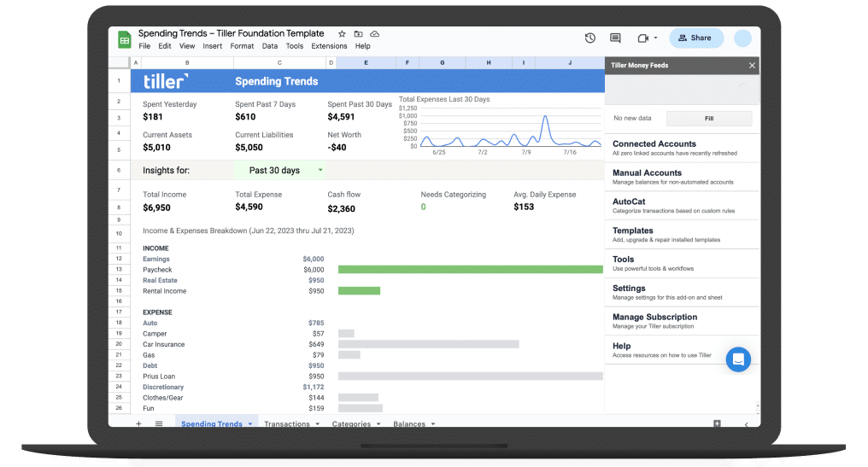Click the Explore icon at bottom
Screen dimensions: 868x467
pos(717,423)
